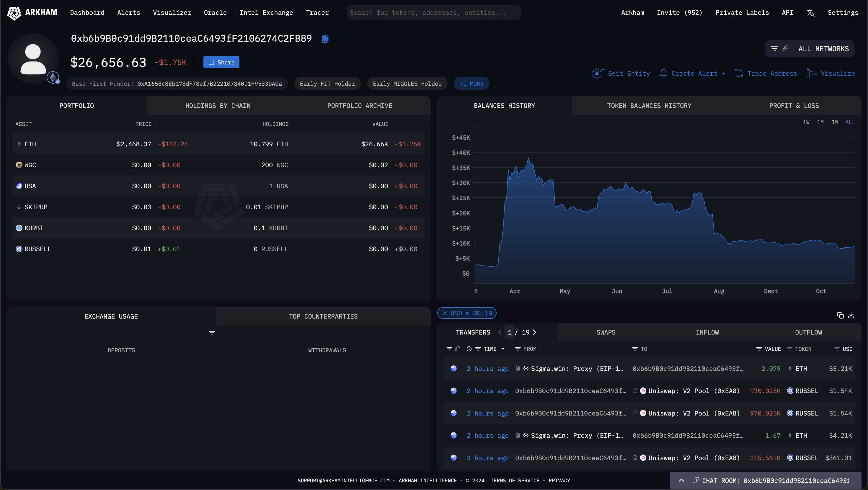The image size is (868, 490).
Task: Open the Oracle page
Action: click(x=215, y=12)
